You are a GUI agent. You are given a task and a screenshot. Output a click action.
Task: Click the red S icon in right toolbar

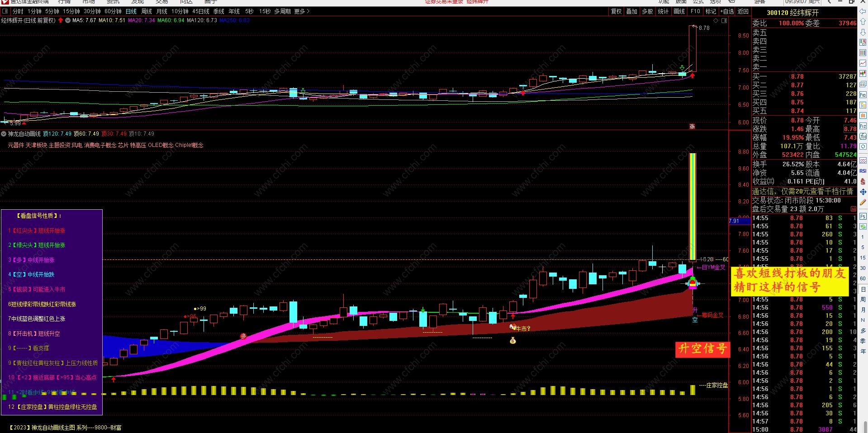tap(863, 181)
